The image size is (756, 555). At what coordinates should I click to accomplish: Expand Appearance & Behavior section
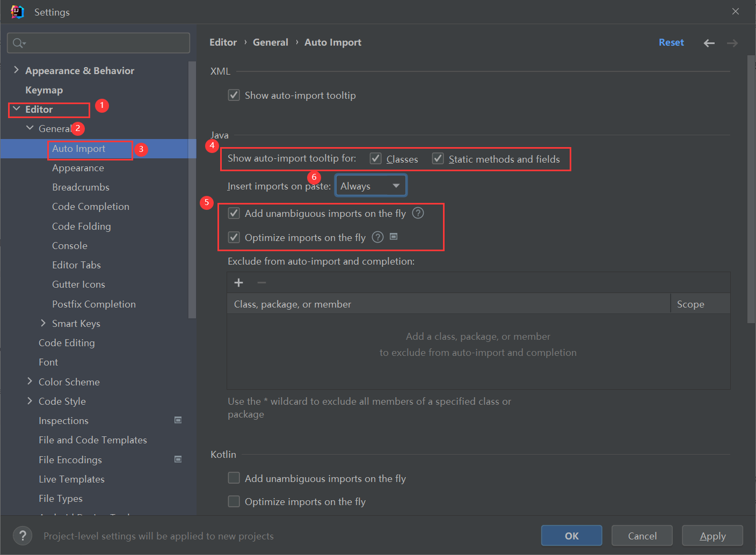point(16,70)
